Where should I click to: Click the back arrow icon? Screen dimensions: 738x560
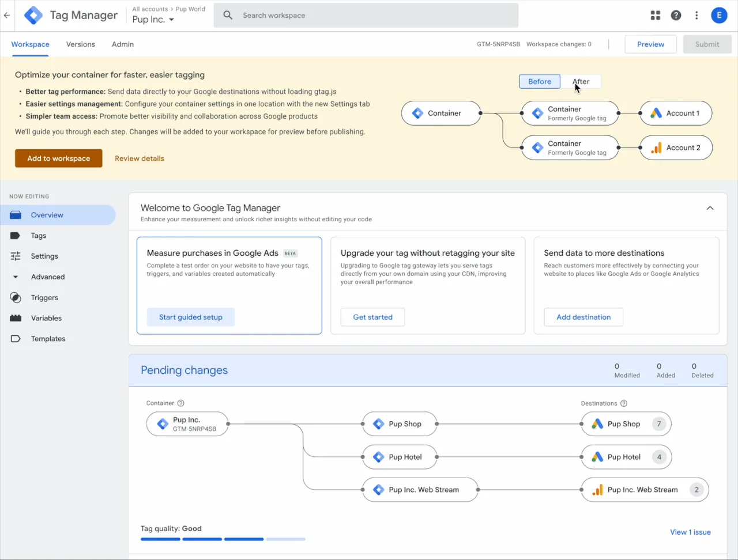coord(7,16)
